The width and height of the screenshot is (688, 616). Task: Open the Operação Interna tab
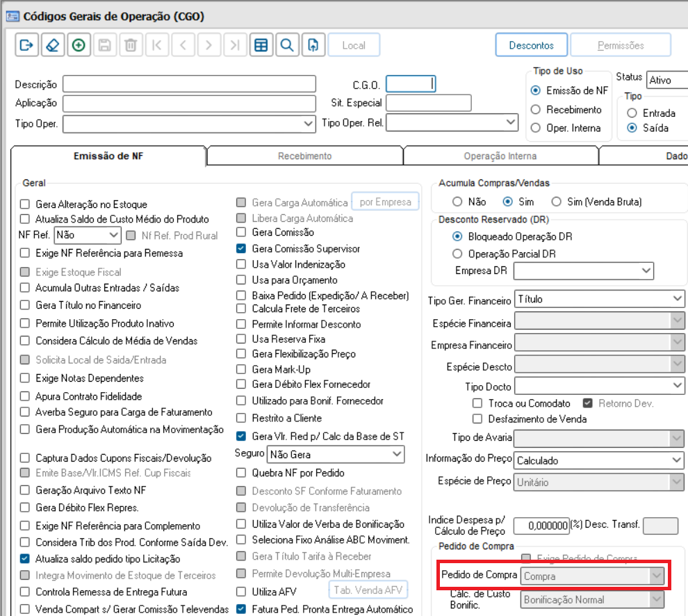click(x=500, y=156)
